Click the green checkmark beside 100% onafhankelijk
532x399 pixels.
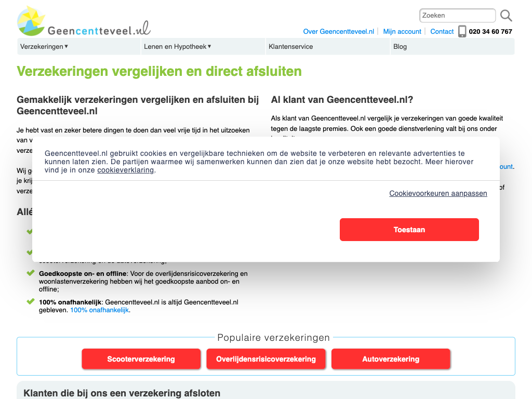(31, 301)
